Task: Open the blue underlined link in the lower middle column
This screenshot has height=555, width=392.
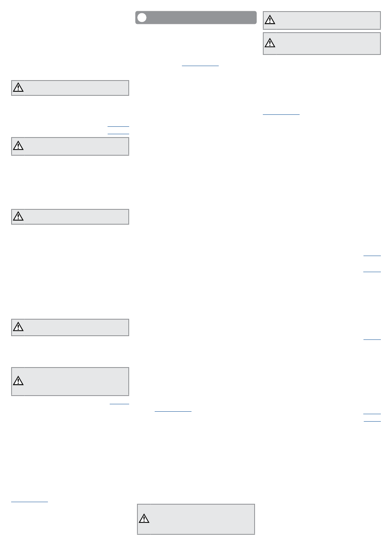Action: [173, 411]
